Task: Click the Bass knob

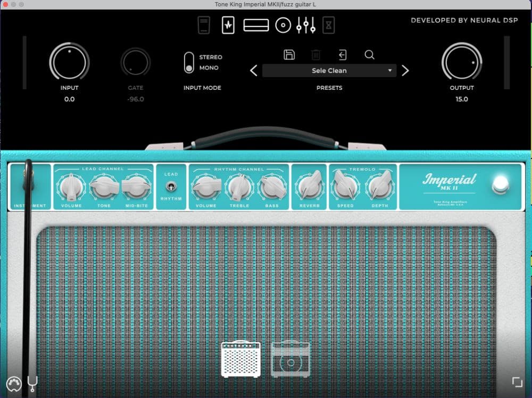Action: [x=272, y=187]
